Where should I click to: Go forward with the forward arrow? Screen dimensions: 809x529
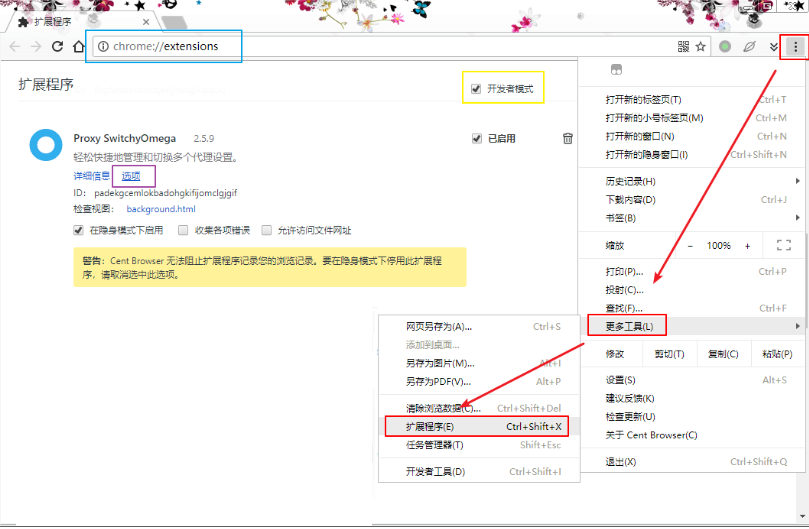(36, 46)
